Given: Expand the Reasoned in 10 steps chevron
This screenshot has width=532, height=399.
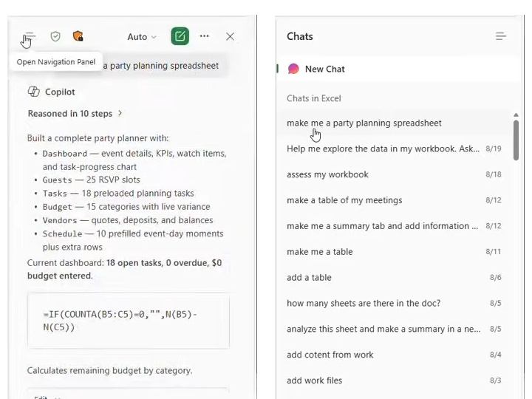Looking at the screenshot, I should (x=120, y=113).
